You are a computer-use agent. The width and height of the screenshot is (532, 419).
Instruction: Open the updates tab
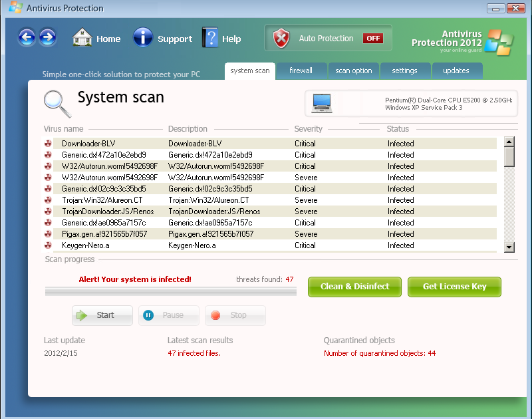click(x=457, y=71)
